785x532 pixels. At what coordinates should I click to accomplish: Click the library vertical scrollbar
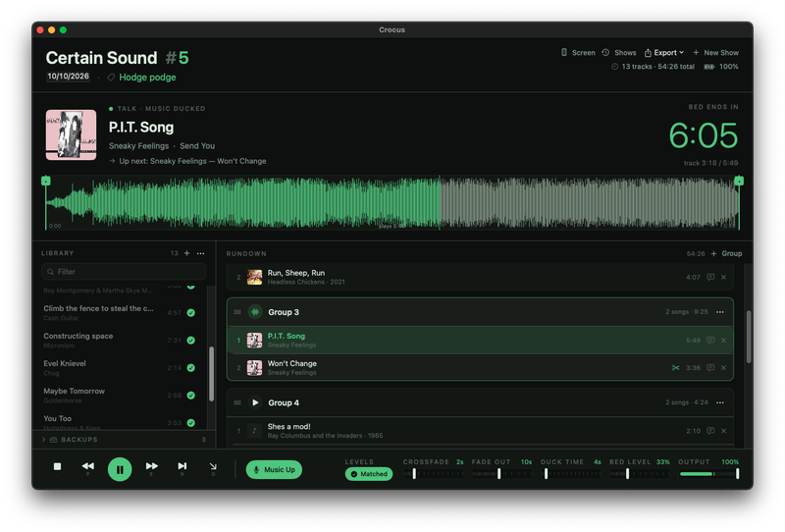[x=211, y=374]
